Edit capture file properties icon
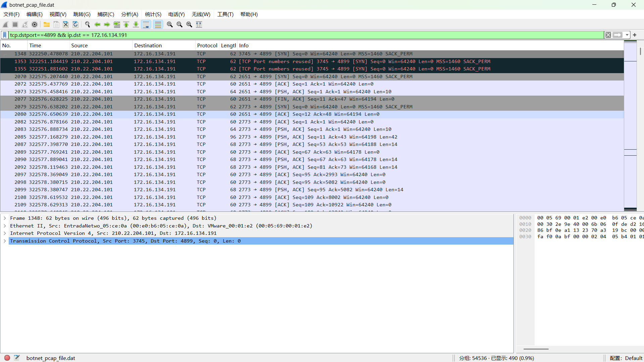Screen dimensions: 644x362 pos(17,358)
